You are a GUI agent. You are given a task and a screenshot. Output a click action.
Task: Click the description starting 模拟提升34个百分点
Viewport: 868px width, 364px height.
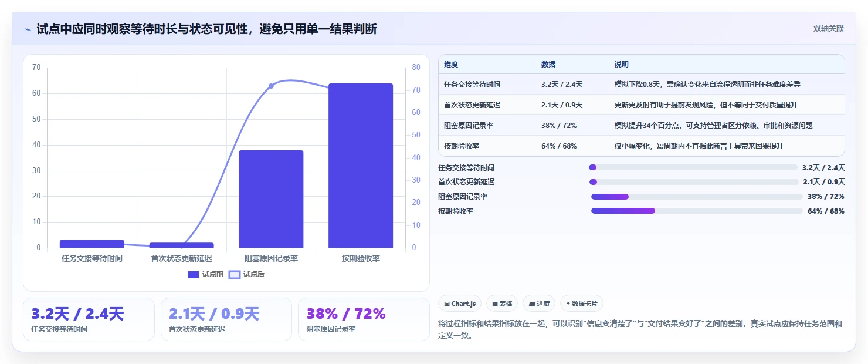[x=713, y=126]
